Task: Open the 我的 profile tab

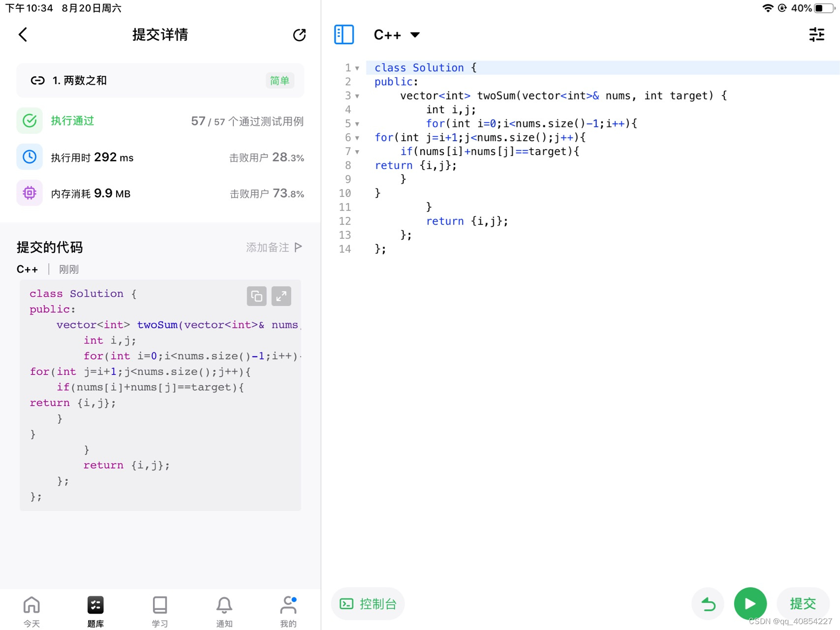Action: (288, 611)
